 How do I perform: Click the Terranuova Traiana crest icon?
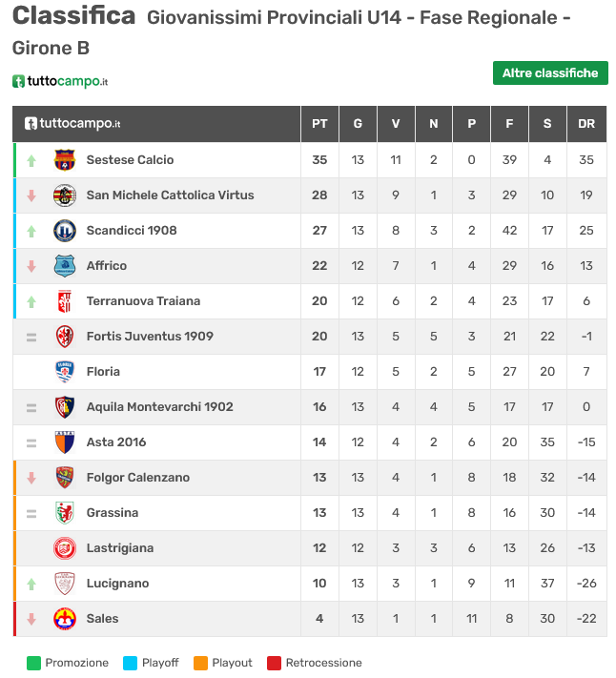(x=65, y=301)
